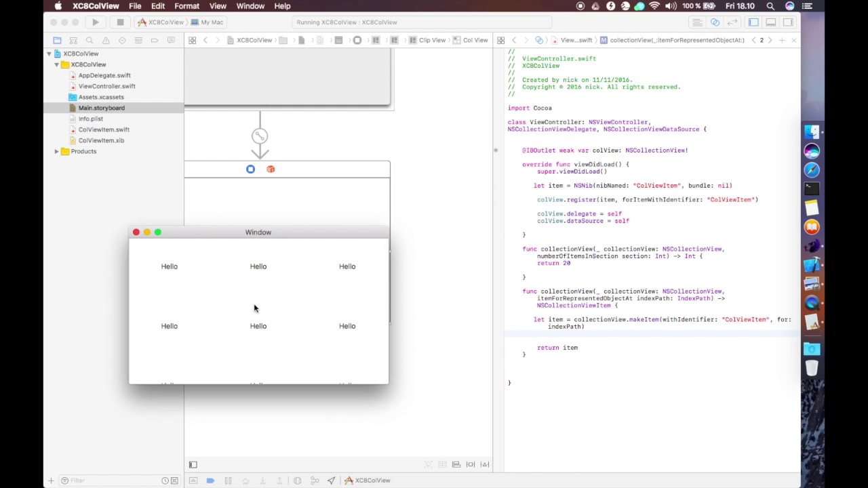Click the Spotlight search icon in the menu bar
868x488 pixels.
770,6
